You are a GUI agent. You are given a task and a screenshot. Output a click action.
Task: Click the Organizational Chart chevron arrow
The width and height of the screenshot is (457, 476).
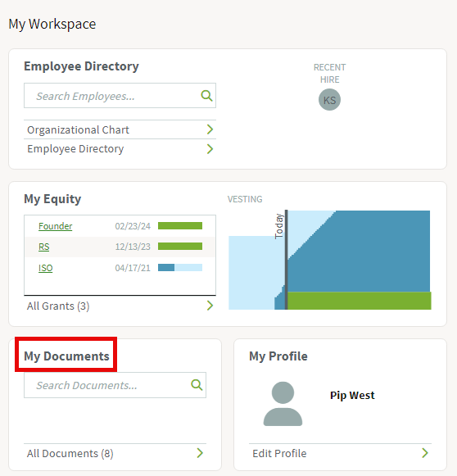[x=210, y=129]
